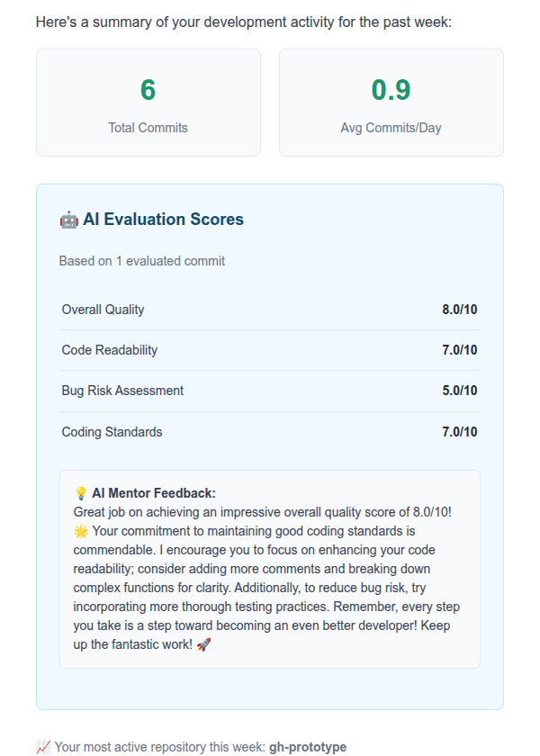Viewport: 540px width, 756px height.
Task: Select the Coding Standards row label
Action: point(112,432)
